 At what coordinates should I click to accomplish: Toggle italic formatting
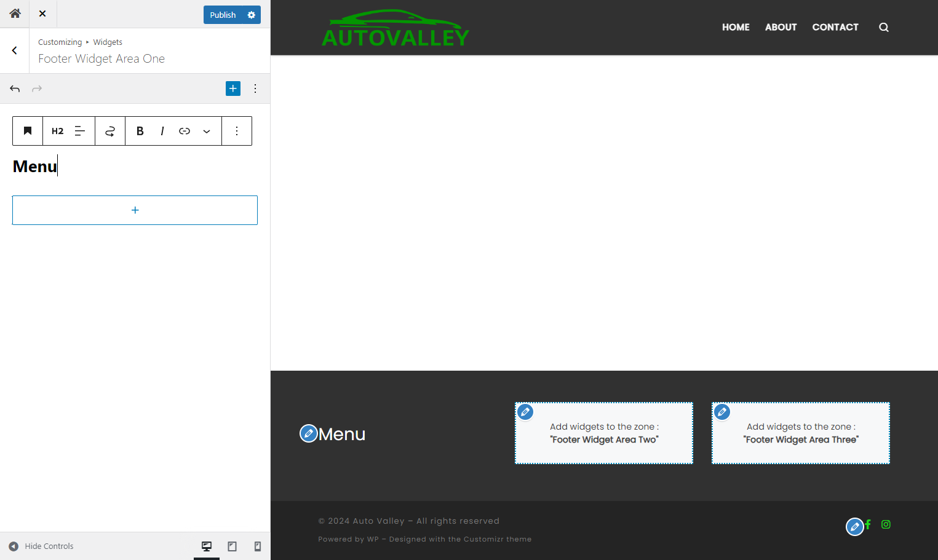[x=162, y=131]
